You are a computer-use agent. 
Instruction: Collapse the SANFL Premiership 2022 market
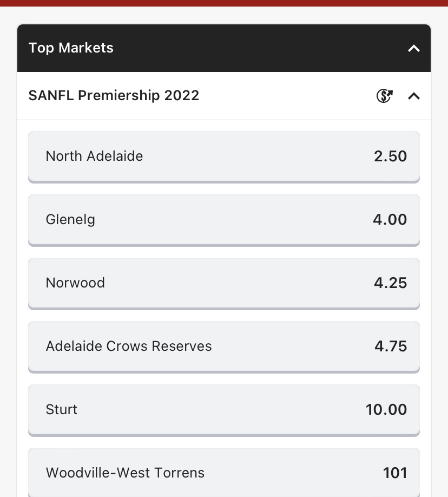[414, 96]
